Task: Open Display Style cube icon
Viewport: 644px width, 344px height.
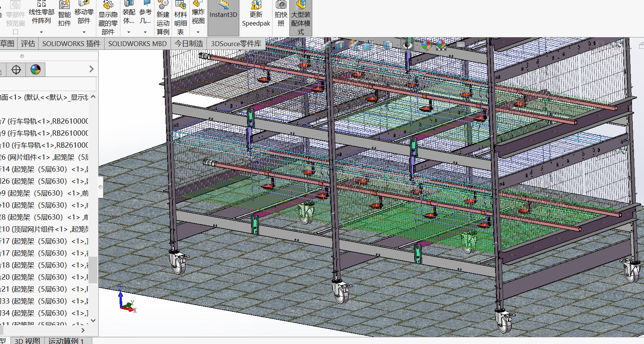Action: pyautogui.click(x=388, y=45)
